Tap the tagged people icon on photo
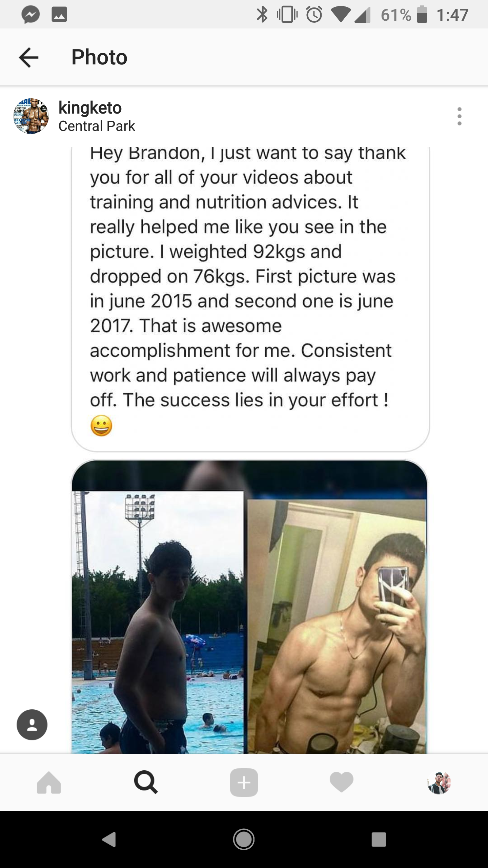 [32, 725]
